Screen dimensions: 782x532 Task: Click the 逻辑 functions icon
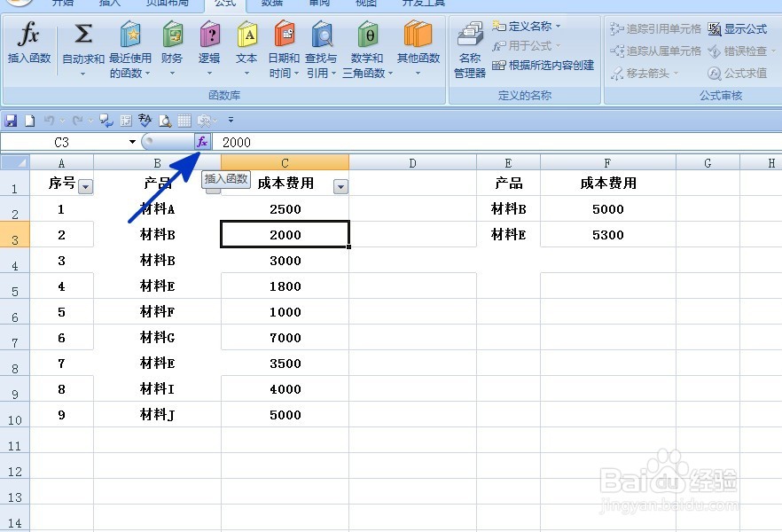click(x=208, y=40)
